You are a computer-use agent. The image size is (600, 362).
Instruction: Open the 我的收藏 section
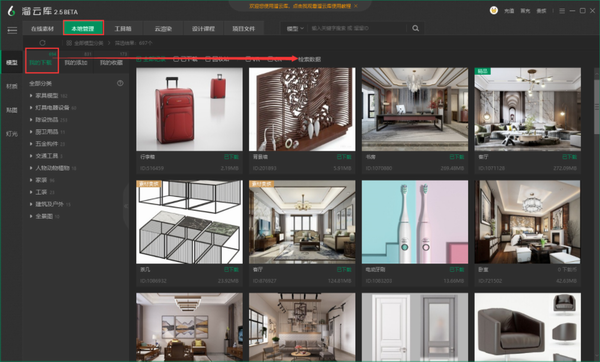pyautogui.click(x=111, y=62)
